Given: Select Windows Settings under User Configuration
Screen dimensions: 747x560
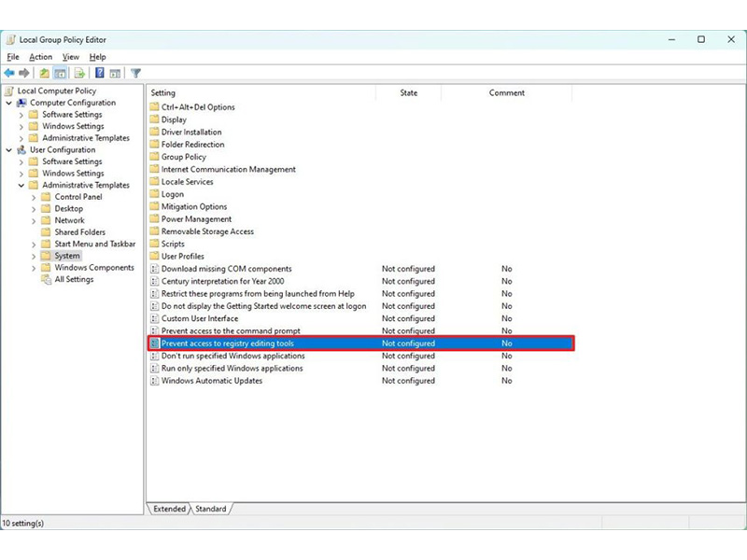Looking at the screenshot, I should pyautogui.click(x=73, y=174).
